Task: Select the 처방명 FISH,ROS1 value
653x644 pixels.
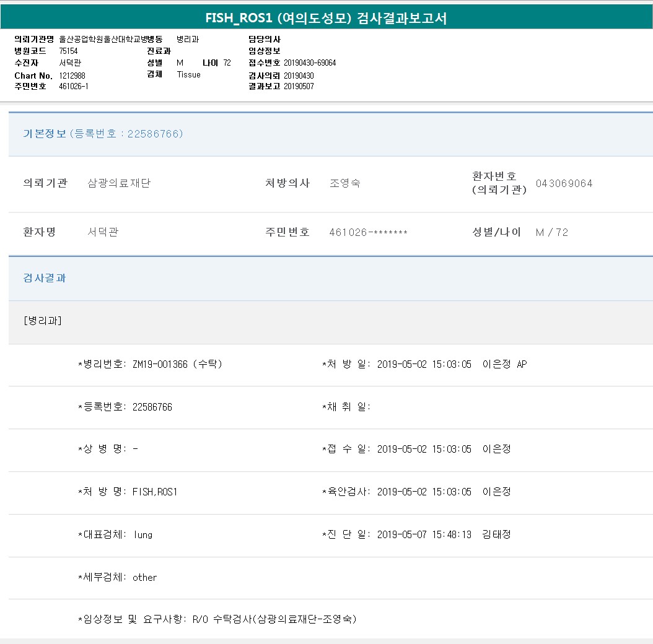Action: coord(155,492)
